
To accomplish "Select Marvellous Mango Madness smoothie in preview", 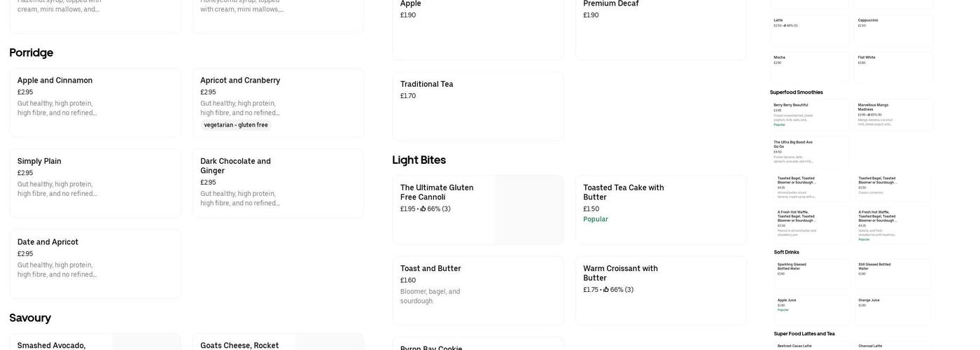I will pos(893,115).
